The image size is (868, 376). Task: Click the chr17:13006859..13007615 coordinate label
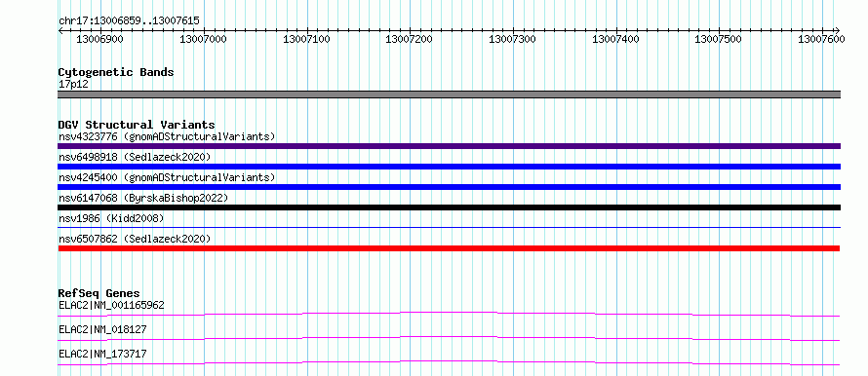tap(129, 21)
